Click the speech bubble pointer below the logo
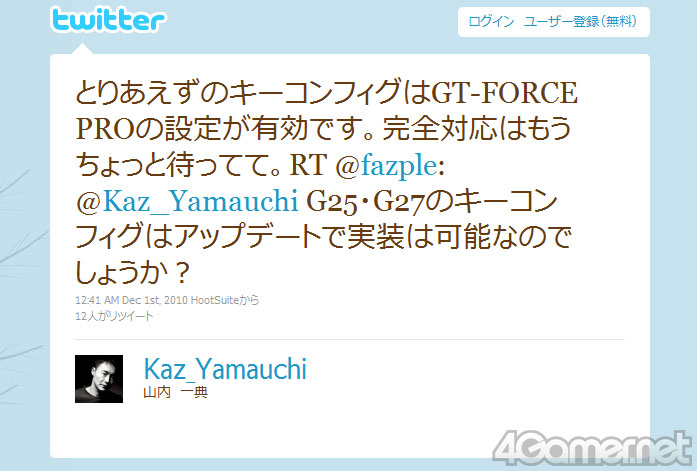The height and width of the screenshot is (471, 697). 82,49
